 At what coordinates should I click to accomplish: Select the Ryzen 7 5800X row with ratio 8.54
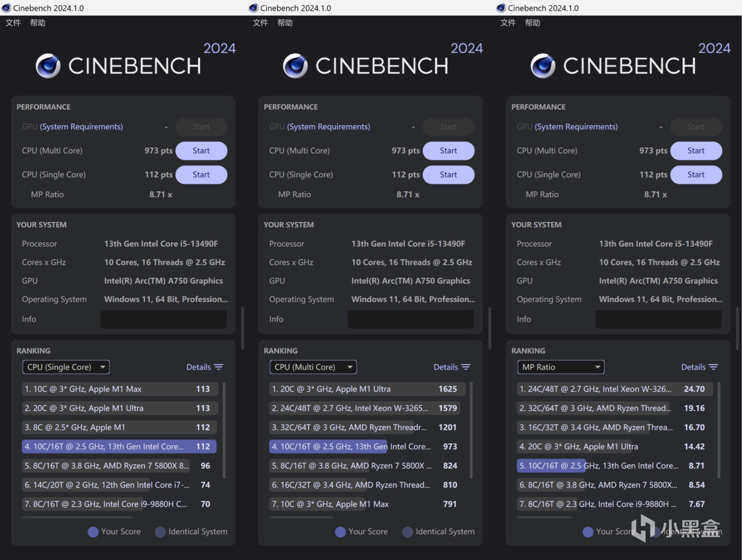pyautogui.click(x=614, y=485)
